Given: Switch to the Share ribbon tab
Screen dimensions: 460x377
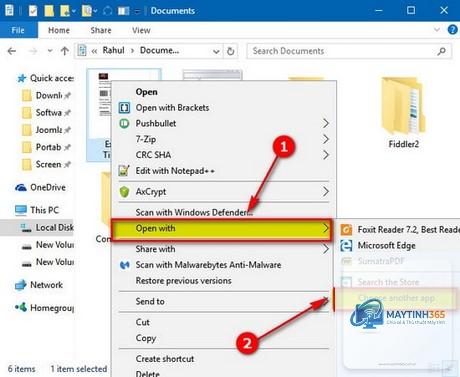Looking at the screenshot, I should pyautogui.click(x=101, y=30).
